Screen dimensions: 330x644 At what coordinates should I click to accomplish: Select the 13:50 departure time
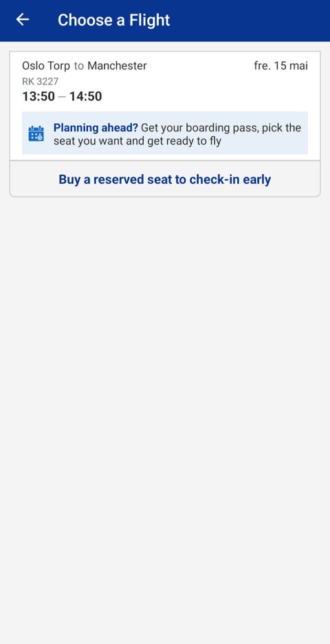(x=38, y=96)
